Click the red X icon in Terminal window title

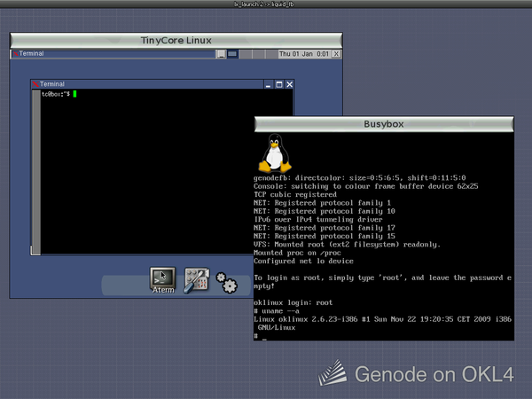35,84
